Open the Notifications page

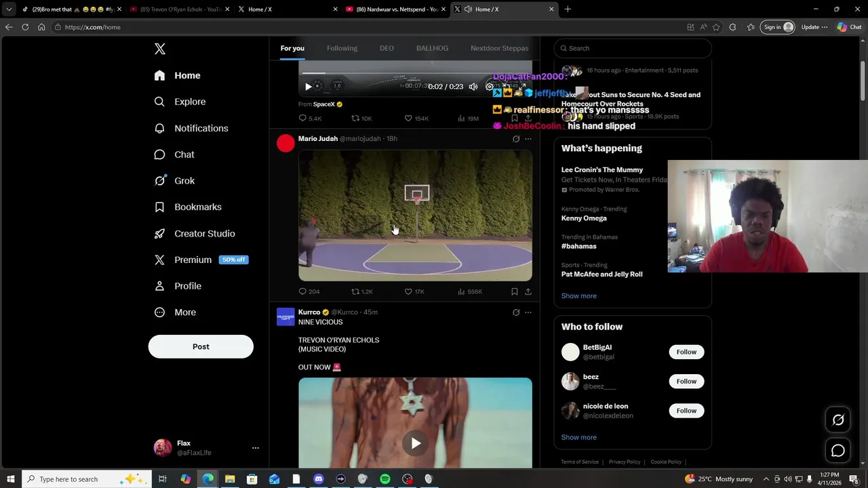tap(191, 128)
